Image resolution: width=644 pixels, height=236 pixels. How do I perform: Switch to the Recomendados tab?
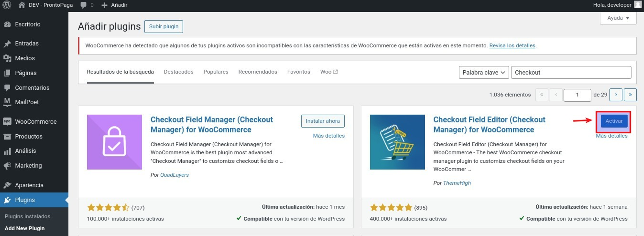(258, 72)
